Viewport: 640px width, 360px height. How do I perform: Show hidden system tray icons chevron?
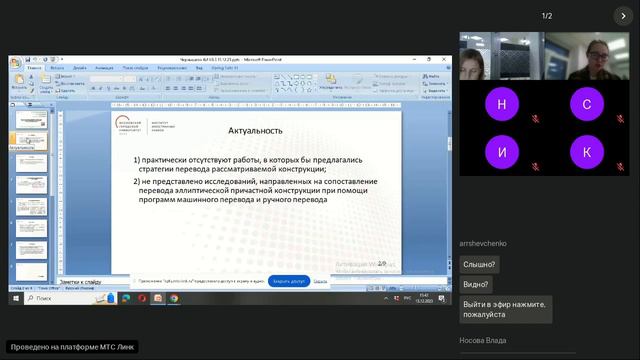pos(386,299)
